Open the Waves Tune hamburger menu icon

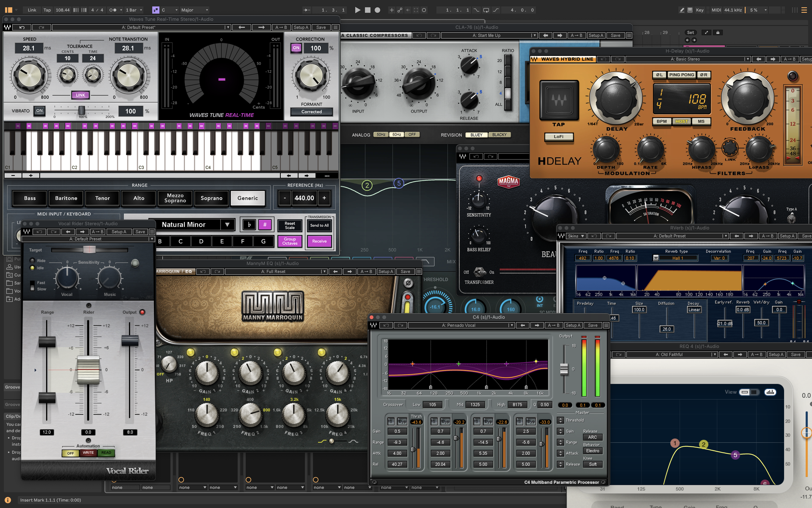335,27
